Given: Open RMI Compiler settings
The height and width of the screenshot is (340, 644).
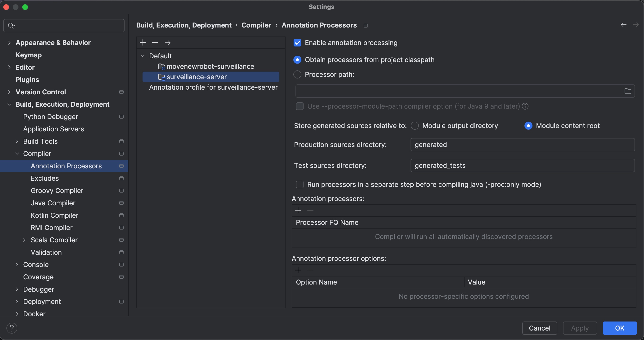Looking at the screenshot, I should coord(52,228).
